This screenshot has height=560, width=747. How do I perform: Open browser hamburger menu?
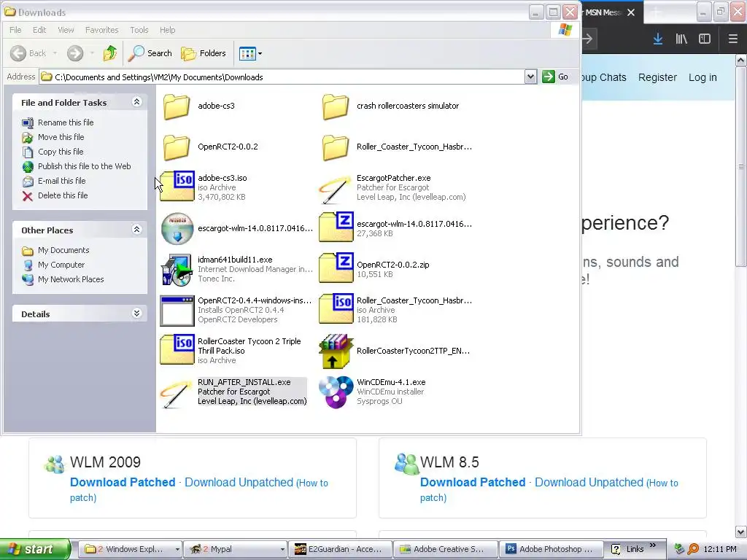pos(733,39)
